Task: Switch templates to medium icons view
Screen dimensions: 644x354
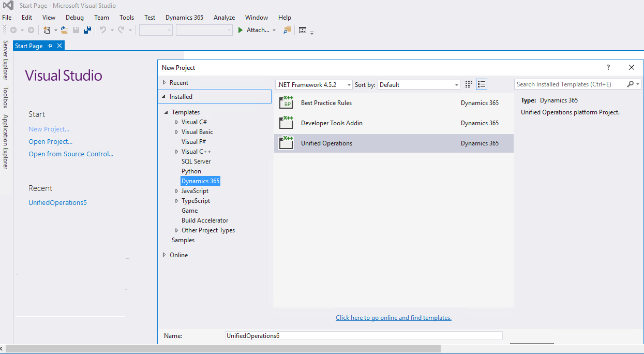Action: tap(469, 84)
